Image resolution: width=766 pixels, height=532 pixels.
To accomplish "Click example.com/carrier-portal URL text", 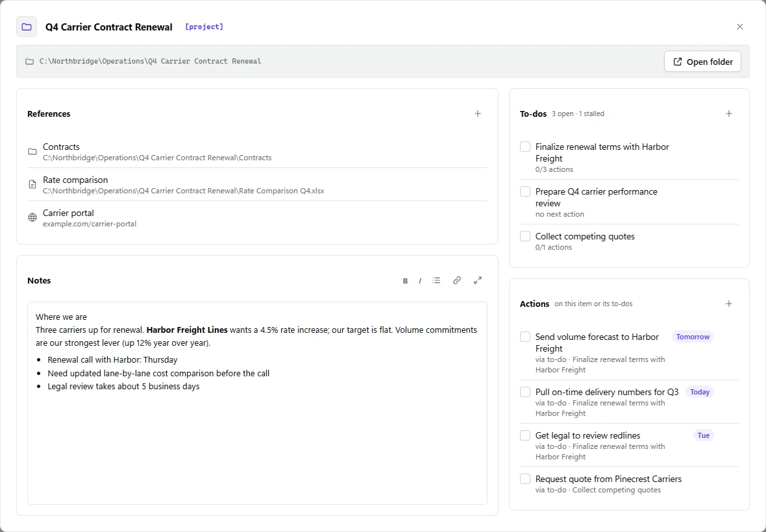I will click(90, 224).
